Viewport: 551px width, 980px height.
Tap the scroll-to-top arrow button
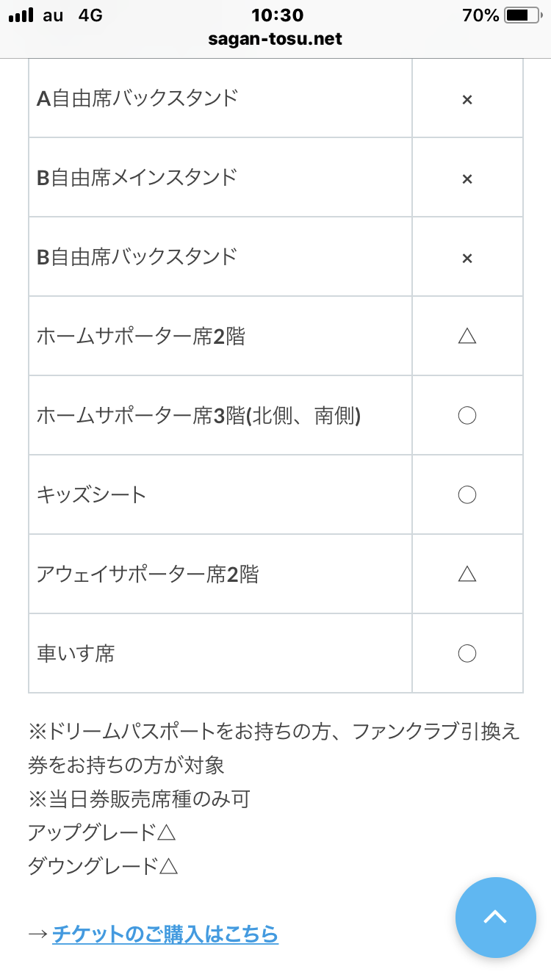click(x=495, y=917)
